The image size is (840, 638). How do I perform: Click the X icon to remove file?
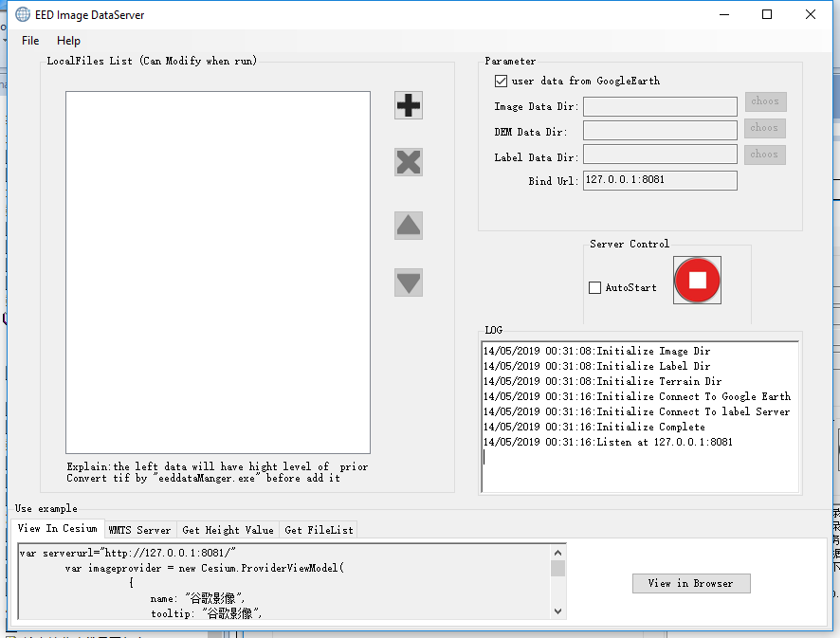(x=409, y=162)
